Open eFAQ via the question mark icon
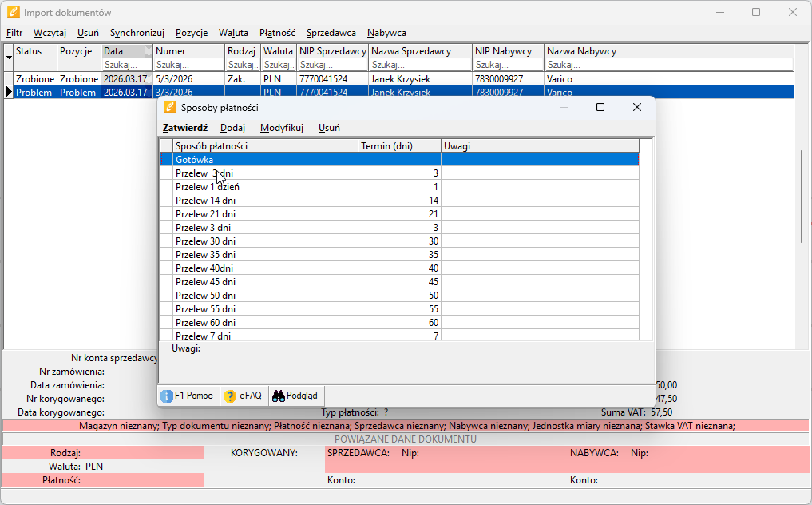Viewport: 812px width, 505px height. click(230, 396)
